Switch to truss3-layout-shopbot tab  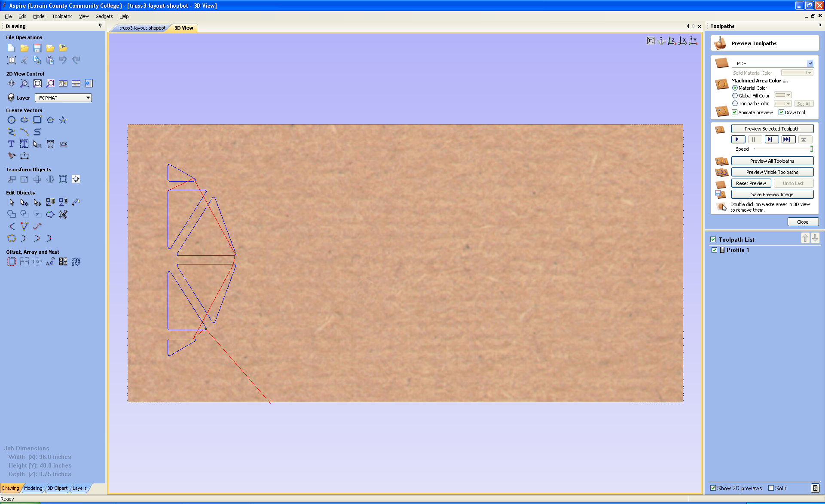tap(142, 28)
